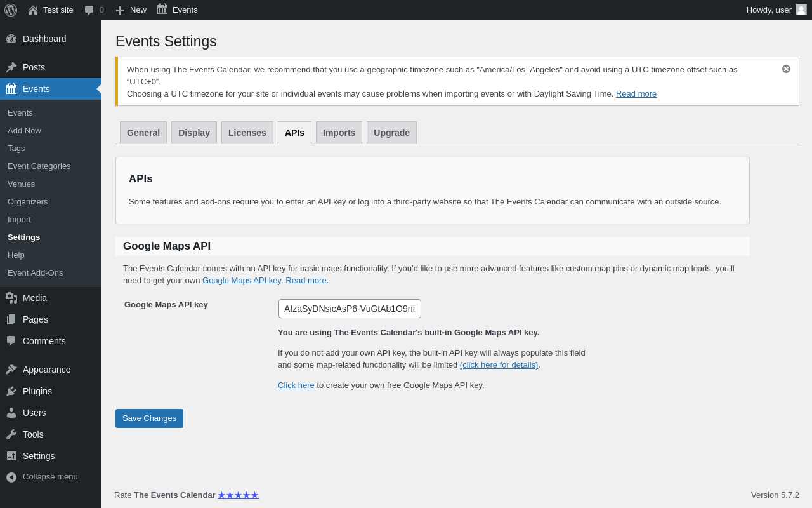This screenshot has width=812, height=508.
Task: Open Comments from the sidebar
Action: (x=51, y=341)
